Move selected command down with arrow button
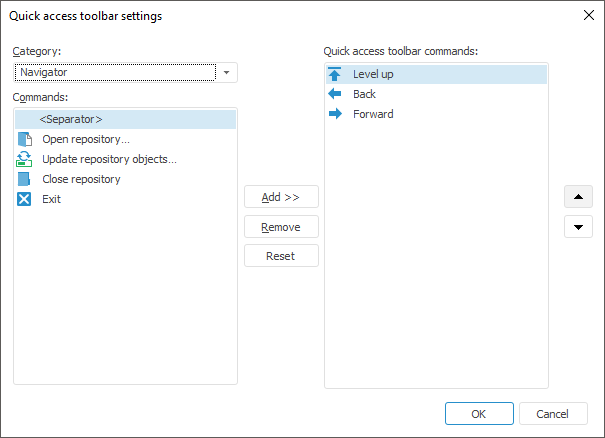The image size is (605, 438). tap(578, 227)
